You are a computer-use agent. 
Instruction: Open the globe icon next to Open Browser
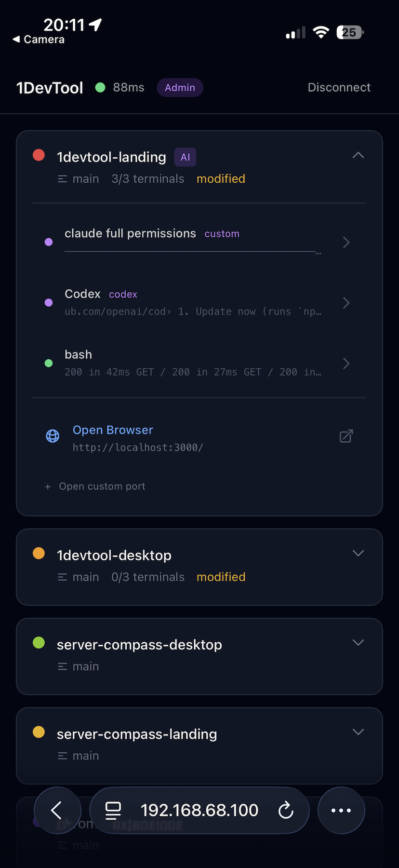(x=53, y=435)
